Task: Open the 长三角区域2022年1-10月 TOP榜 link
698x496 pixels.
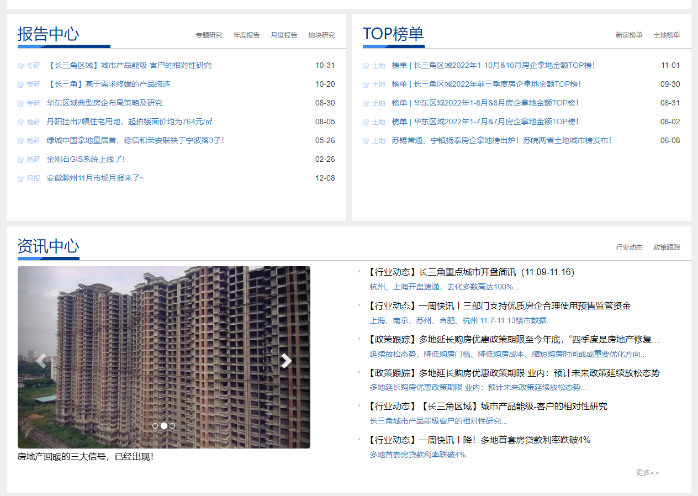Action: (x=493, y=65)
